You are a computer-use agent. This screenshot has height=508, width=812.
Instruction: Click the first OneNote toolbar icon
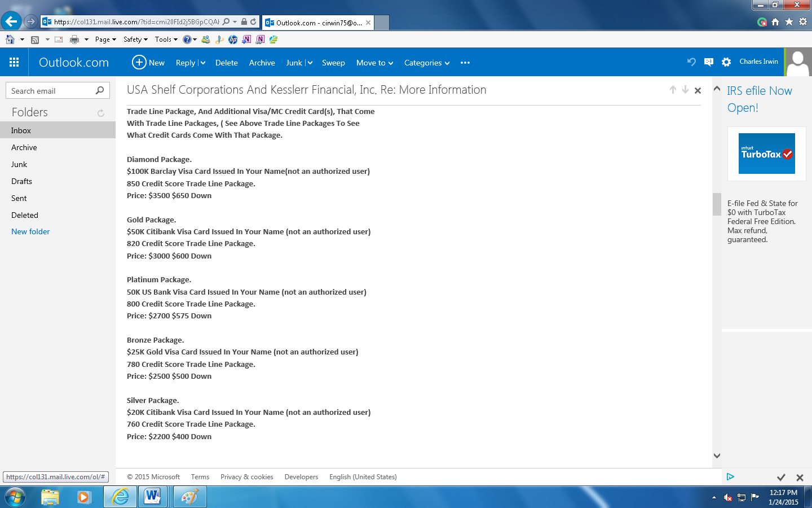click(246, 40)
